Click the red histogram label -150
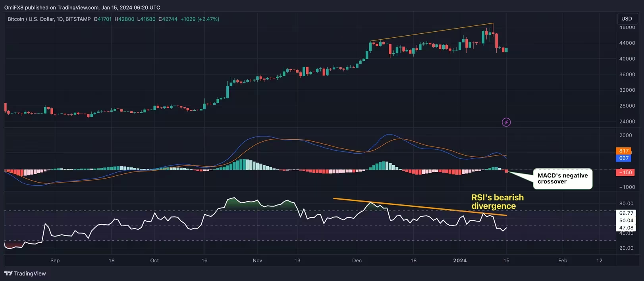This screenshot has height=281, width=644. pos(625,172)
